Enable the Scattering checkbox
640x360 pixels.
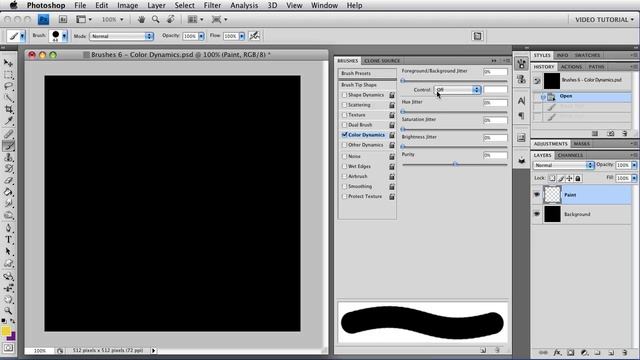(344, 105)
